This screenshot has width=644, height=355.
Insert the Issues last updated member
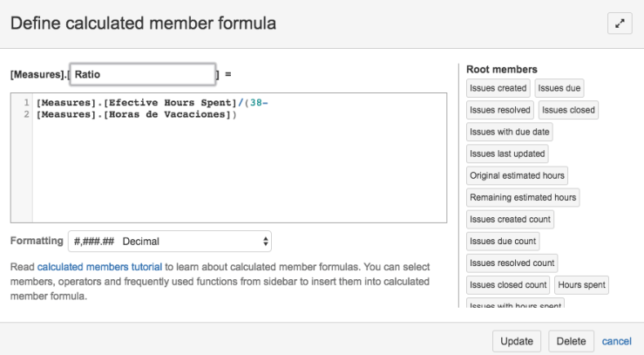[x=507, y=154]
